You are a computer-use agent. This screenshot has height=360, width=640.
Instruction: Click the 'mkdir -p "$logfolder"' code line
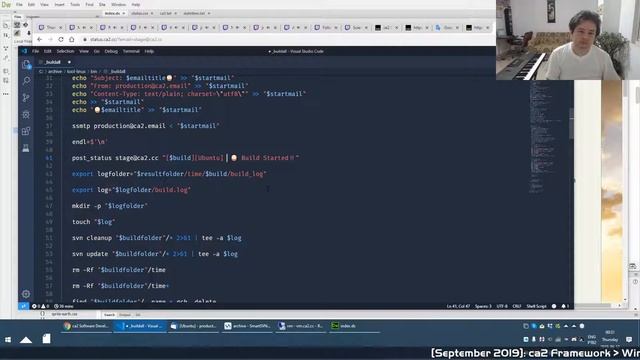109,206
